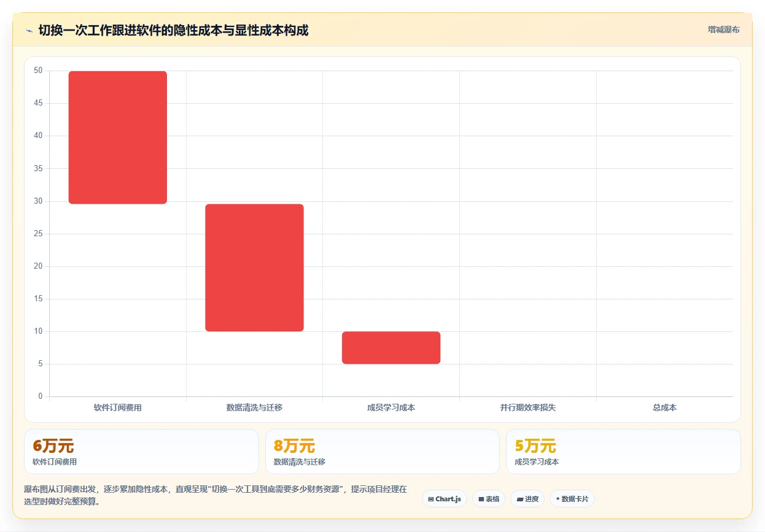765x532 pixels.
Task: Click the red 数据清洗与迁移 waterfall bar
Action: [x=254, y=268]
